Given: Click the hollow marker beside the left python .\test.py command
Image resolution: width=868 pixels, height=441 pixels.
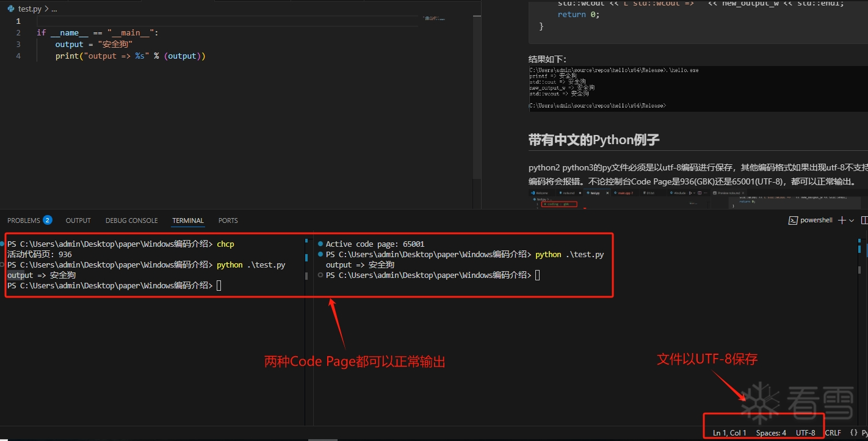Looking at the screenshot, I should [3, 264].
